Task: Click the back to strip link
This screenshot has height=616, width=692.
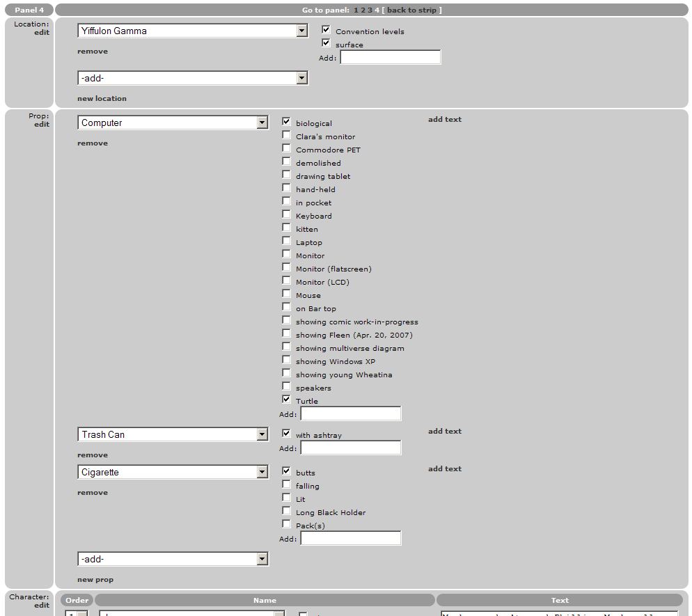Action: tap(411, 10)
